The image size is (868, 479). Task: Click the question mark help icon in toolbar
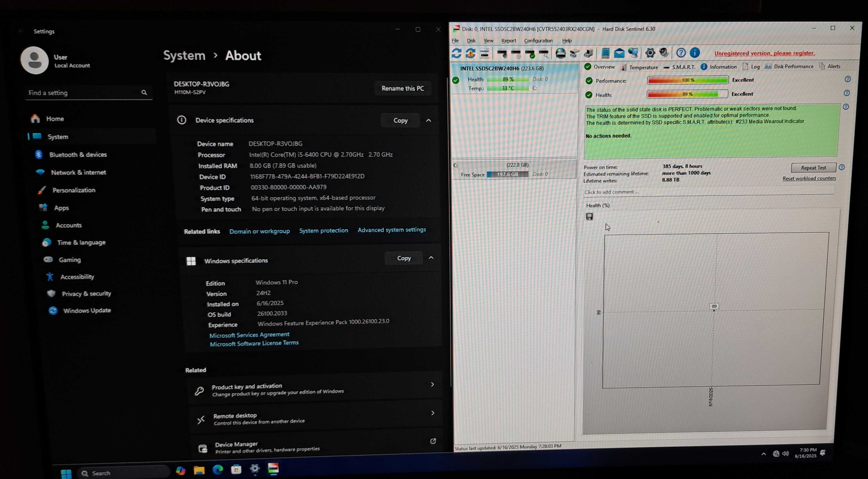[x=681, y=53]
